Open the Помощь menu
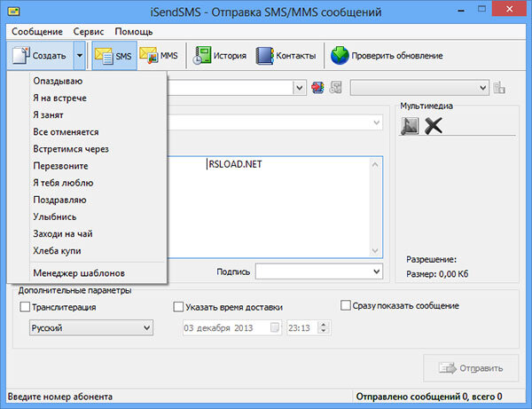The width and height of the screenshot is (532, 409). coord(134,32)
